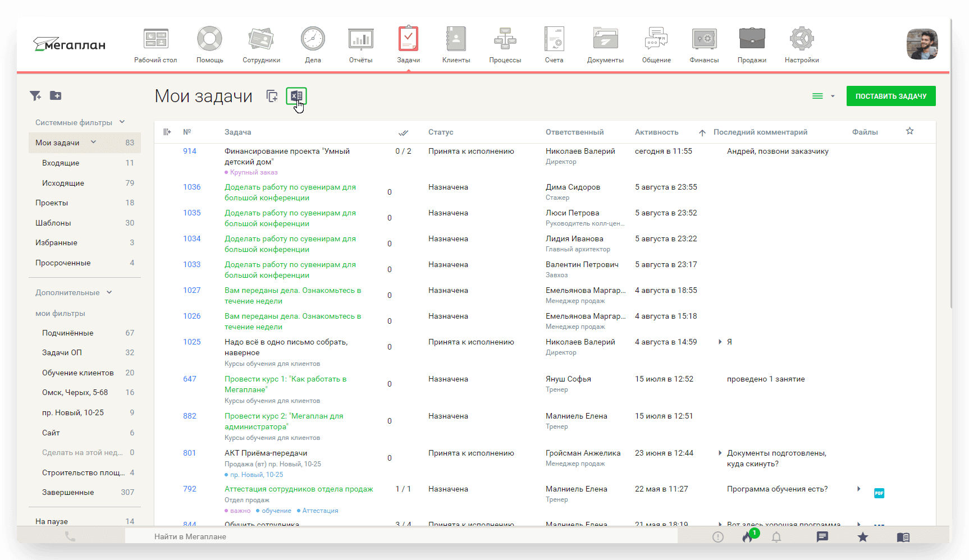The height and width of the screenshot is (560, 969).
Task: Click the double checkmark column header
Action: click(x=403, y=133)
